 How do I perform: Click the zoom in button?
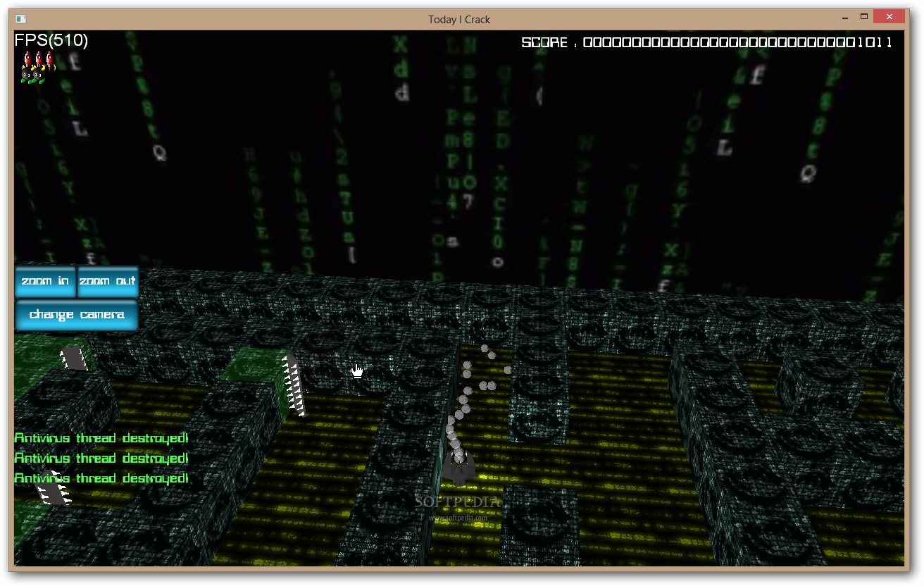[x=46, y=282]
